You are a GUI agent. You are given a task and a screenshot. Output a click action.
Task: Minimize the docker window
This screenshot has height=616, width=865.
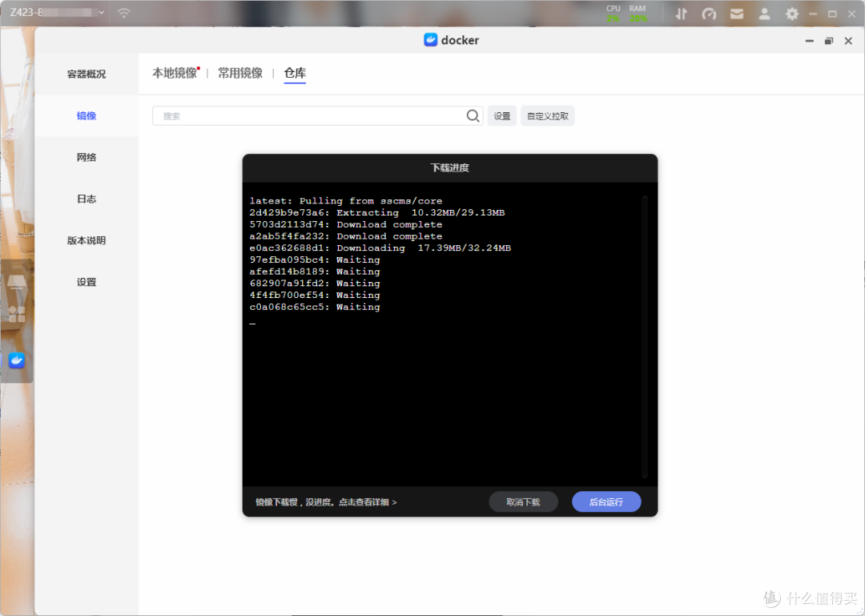point(809,41)
